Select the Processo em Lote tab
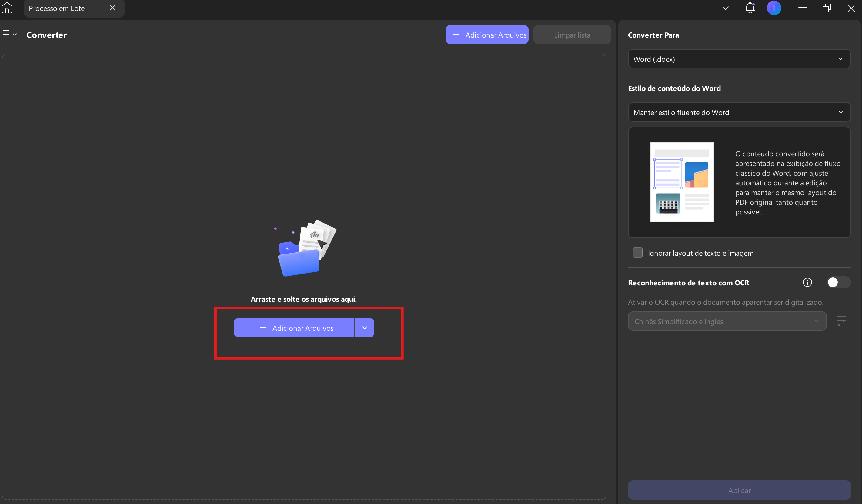The image size is (862, 504). [57, 8]
